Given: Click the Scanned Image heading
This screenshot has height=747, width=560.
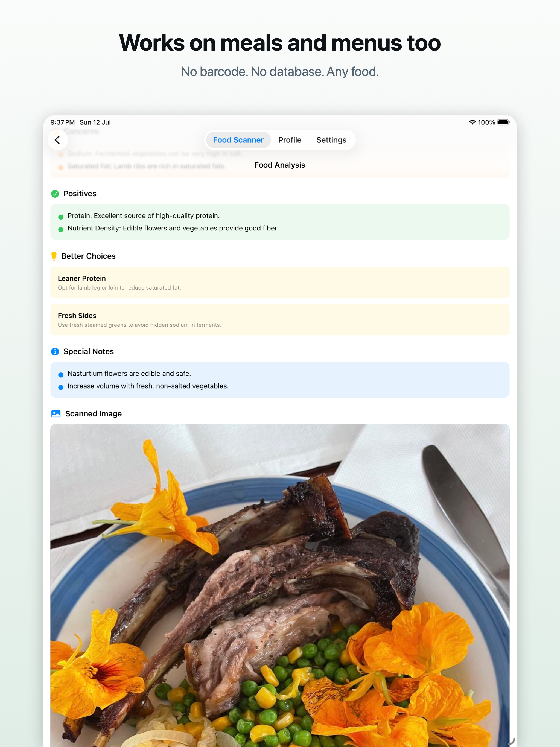Looking at the screenshot, I should 94,414.
